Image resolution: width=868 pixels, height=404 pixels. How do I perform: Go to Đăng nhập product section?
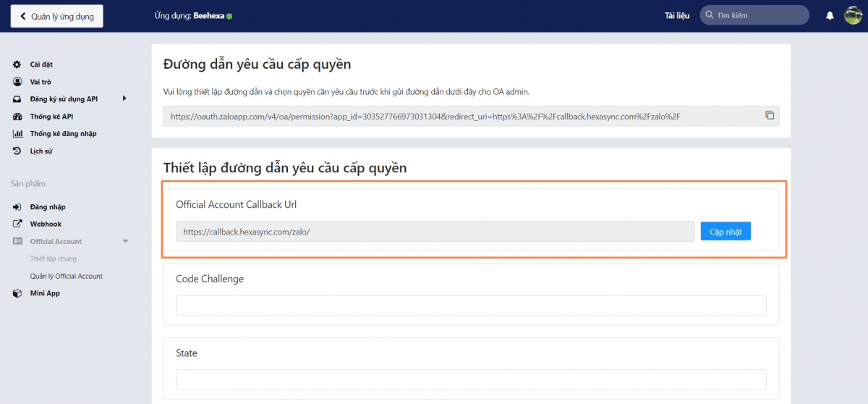[47, 207]
